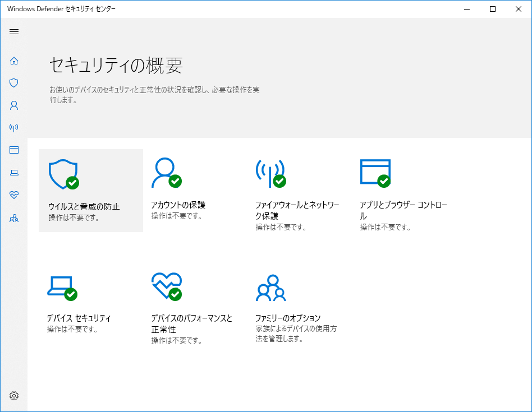Open account protection person icon in sidebar
The width and height of the screenshot is (532, 412).
pyautogui.click(x=14, y=105)
